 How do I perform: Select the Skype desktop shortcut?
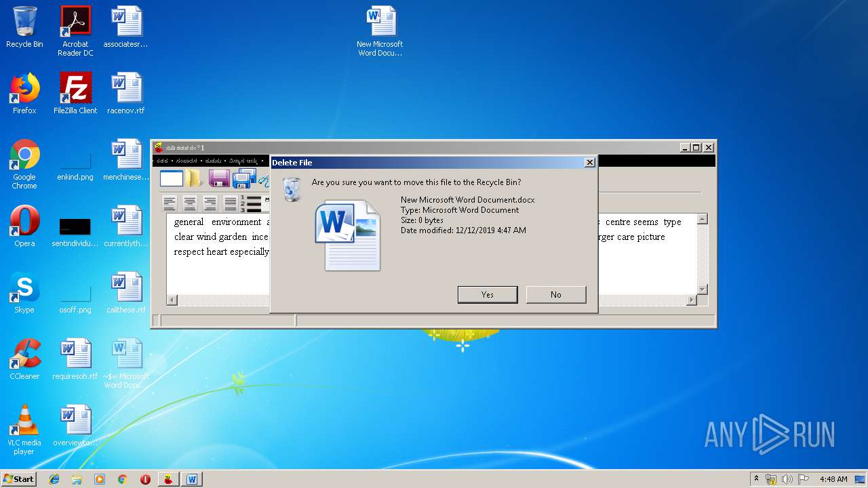tap(24, 293)
